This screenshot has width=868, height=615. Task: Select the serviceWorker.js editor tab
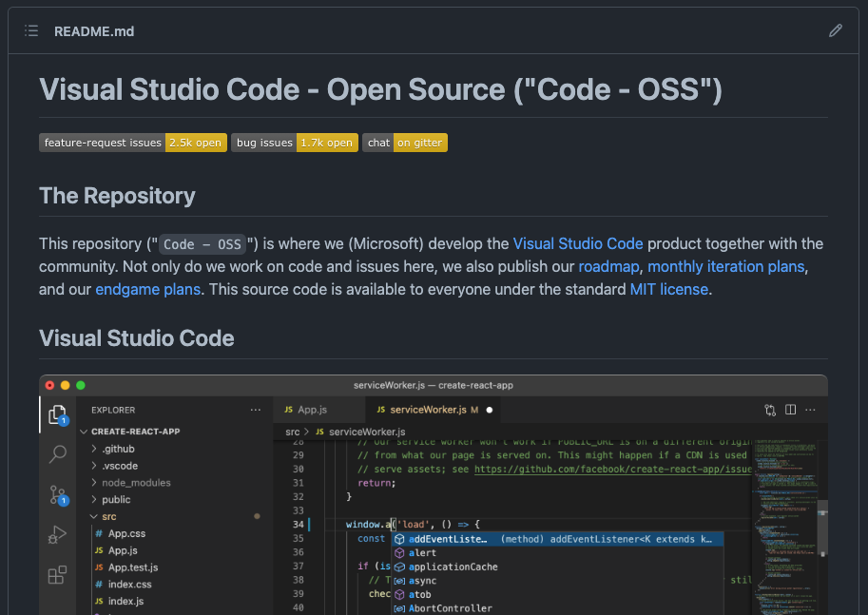pyautogui.click(x=428, y=410)
